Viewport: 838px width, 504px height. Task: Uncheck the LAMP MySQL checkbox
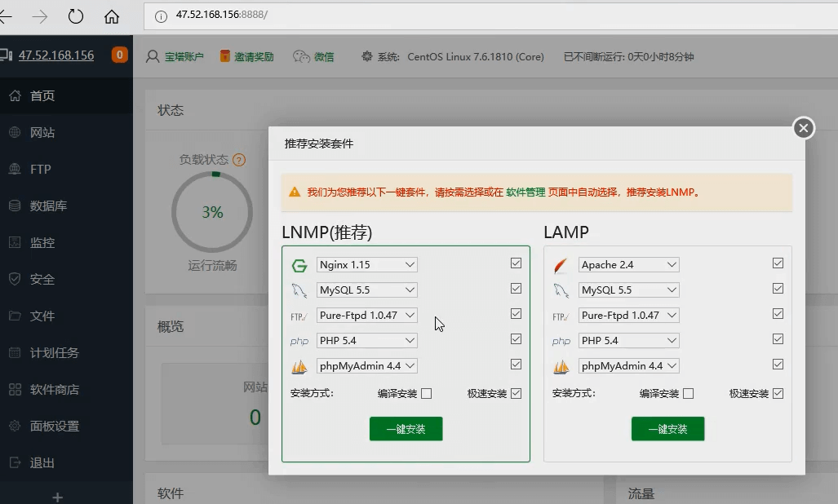[778, 289]
